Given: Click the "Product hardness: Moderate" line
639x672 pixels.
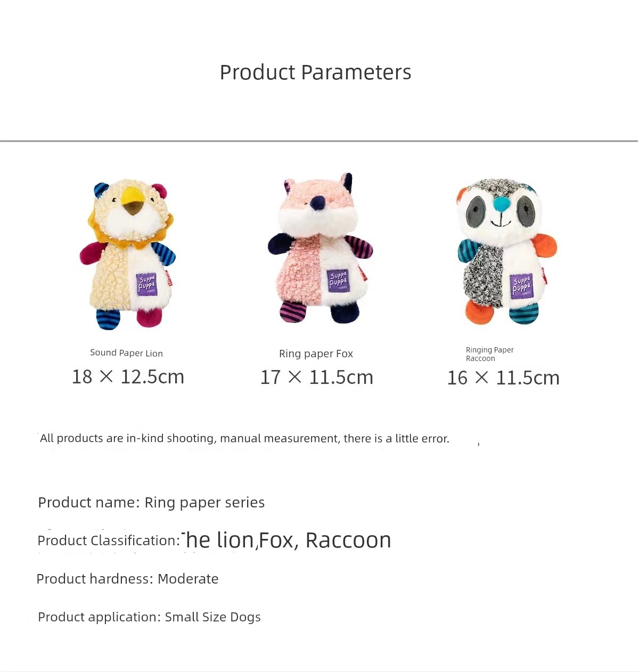Looking at the screenshot, I should pos(127,579).
